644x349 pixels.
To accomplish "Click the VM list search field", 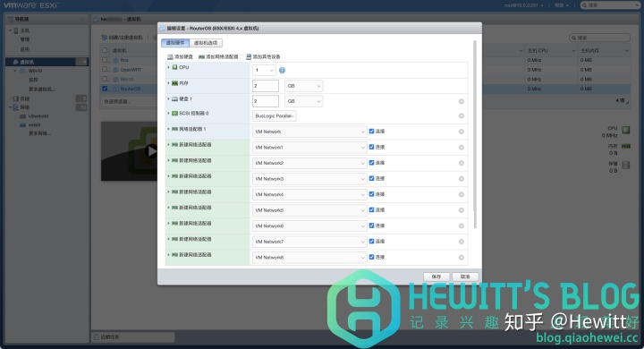I will click(599, 38).
